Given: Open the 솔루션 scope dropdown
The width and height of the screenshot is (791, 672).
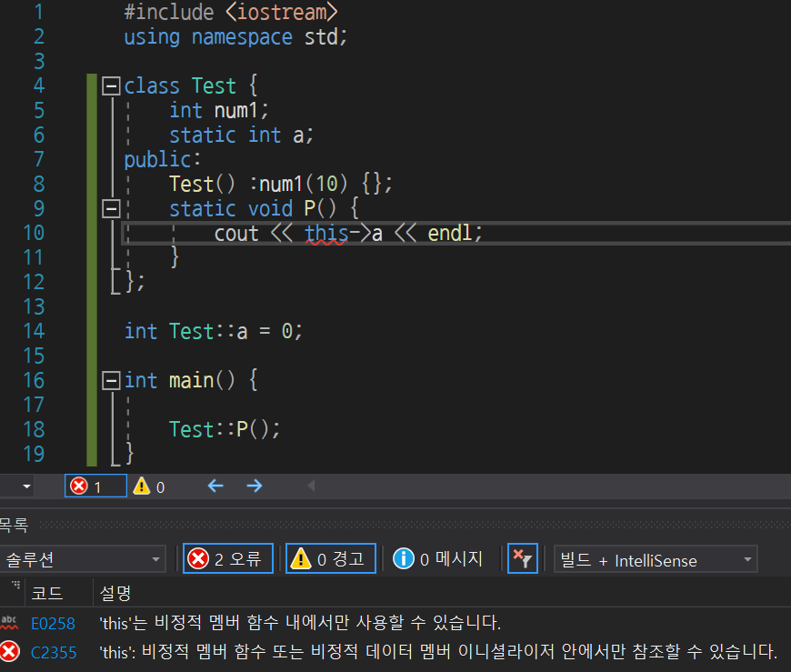Looking at the screenshot, I should [82, 559].
